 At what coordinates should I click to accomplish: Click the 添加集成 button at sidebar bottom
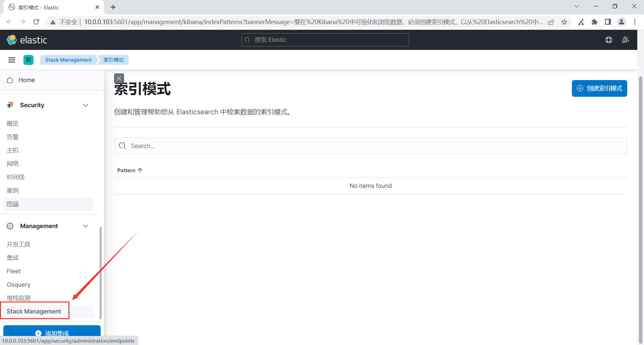tap(53, 333)
